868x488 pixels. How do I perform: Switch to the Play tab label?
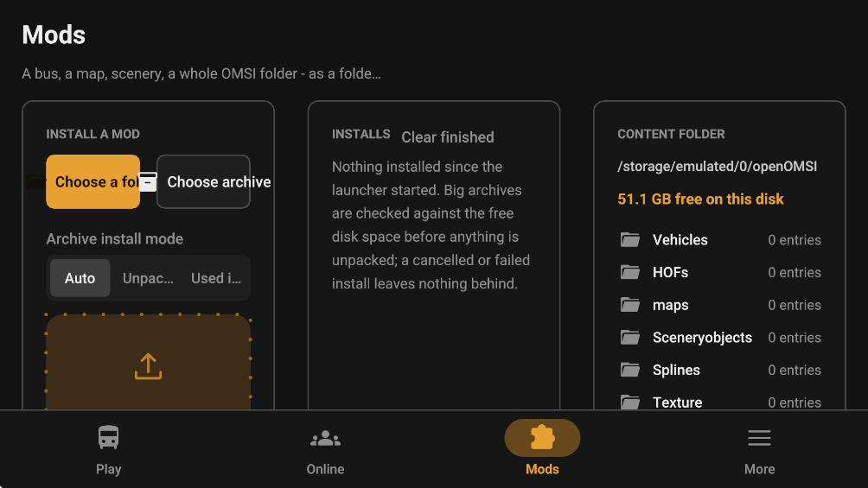point(109,469)
